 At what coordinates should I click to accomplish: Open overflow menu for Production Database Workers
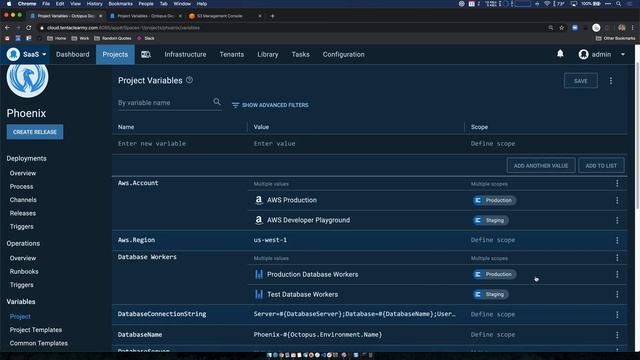617,275
